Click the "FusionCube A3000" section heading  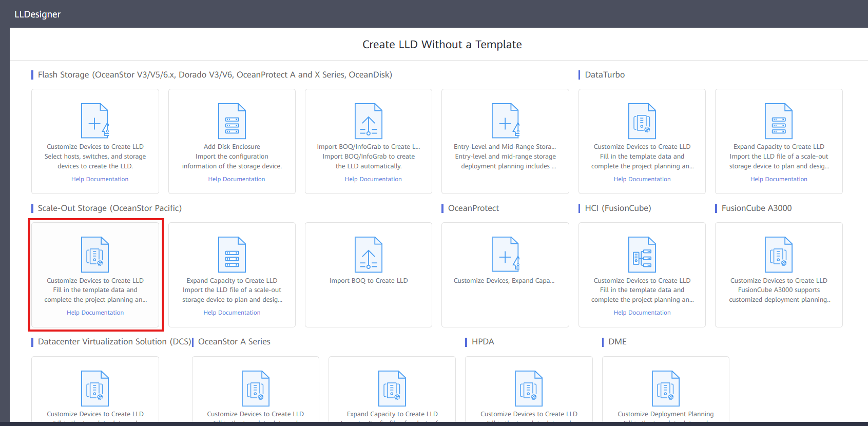(757, 208)
